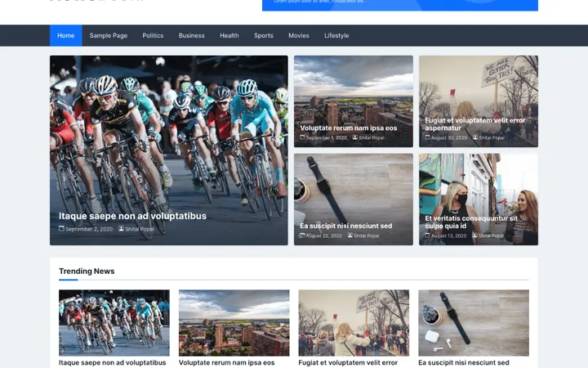Click author icon on the smartwatch featured card
The height and width of the screenshot is (368, 588).
pyautogui.click(x=350, y=236)
